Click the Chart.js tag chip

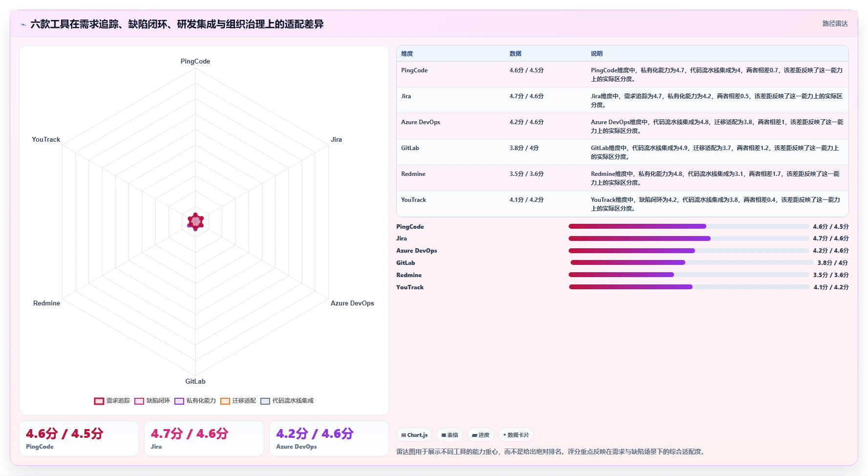click(414, 435)
